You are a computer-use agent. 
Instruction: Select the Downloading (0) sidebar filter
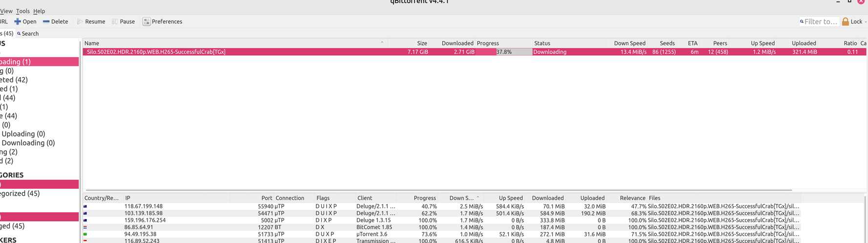(28, 143)
